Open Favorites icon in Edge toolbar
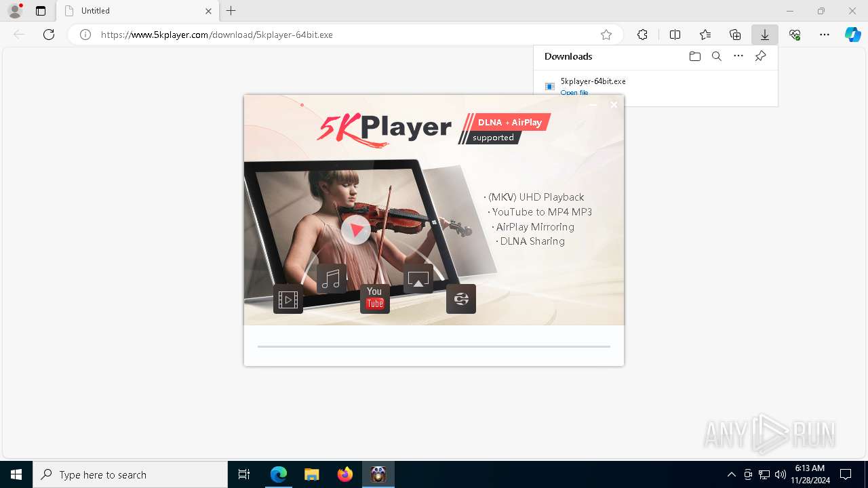 click(x=705, y=35)
